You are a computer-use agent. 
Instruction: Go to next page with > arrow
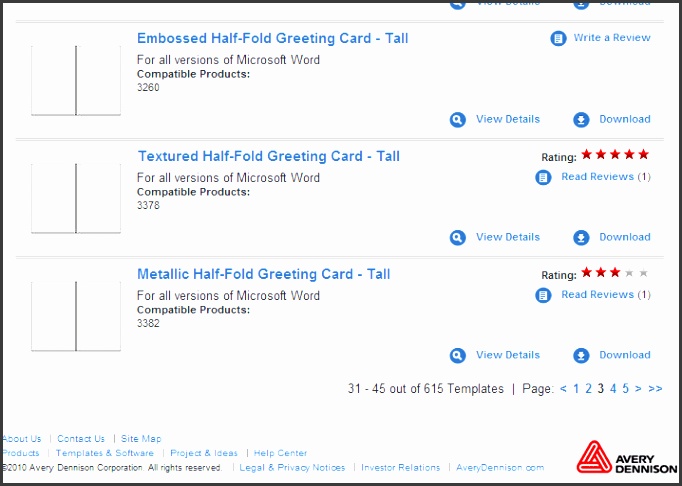click(638, 389)
